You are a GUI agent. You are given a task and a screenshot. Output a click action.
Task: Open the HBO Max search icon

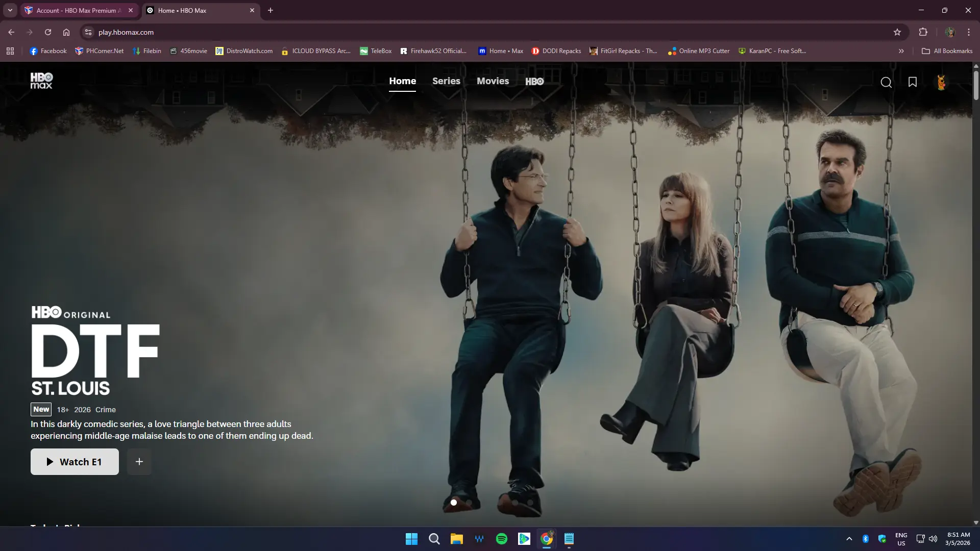886,82
